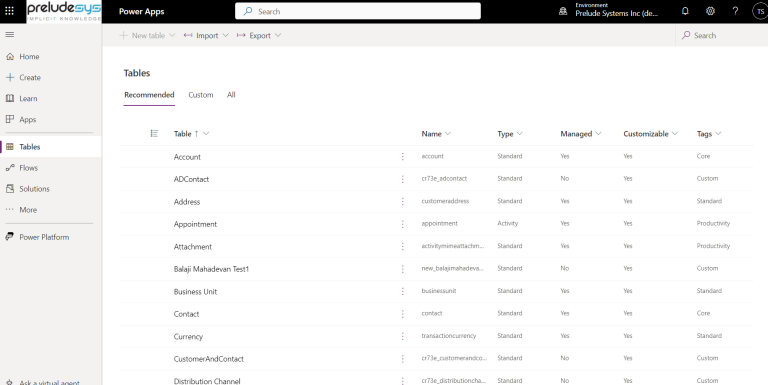The image size is (768, 385).
Task: Switch to the All tab
Action: click(x=231, y=95)
